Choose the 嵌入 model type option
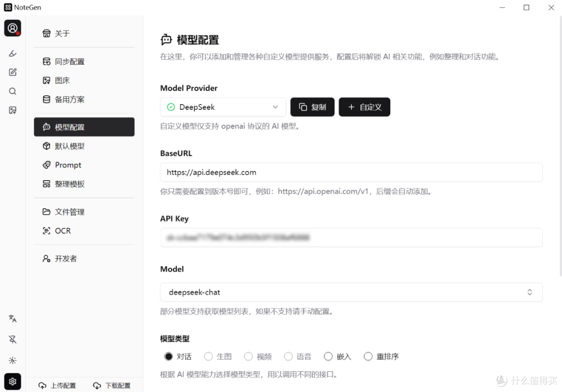Image resolution: width=562 pixels, height=392 pixels. pyautogui.click(x=328, y=356)
